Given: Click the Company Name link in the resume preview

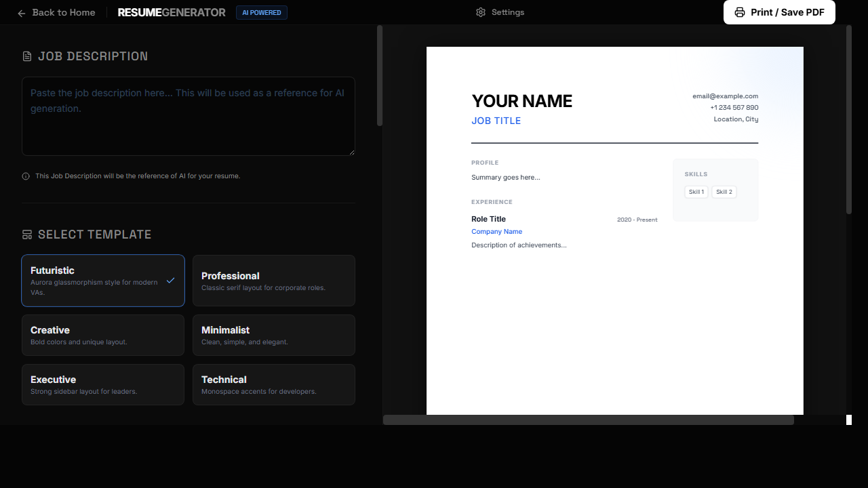Looking at the screenshot, I should pos(497,231).
